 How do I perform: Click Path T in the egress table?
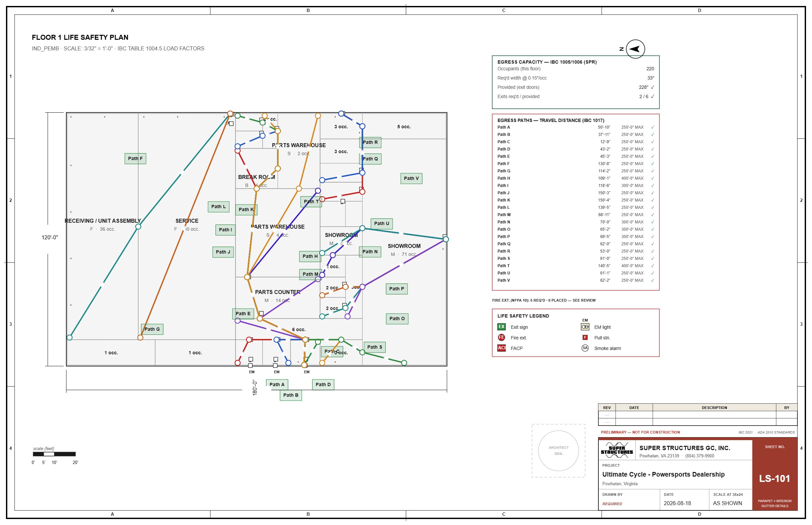[504, 266]
